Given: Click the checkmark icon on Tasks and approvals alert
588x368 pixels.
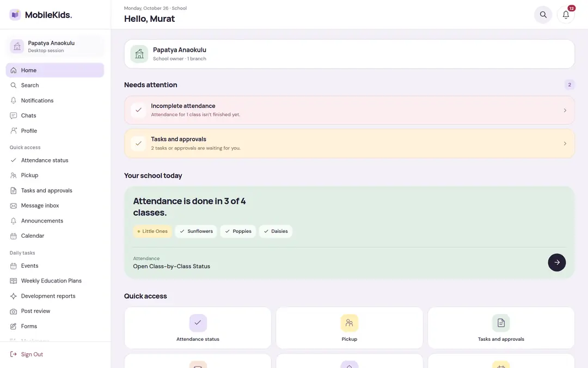Looking at the screenshot, I should (x=138, y=143).
